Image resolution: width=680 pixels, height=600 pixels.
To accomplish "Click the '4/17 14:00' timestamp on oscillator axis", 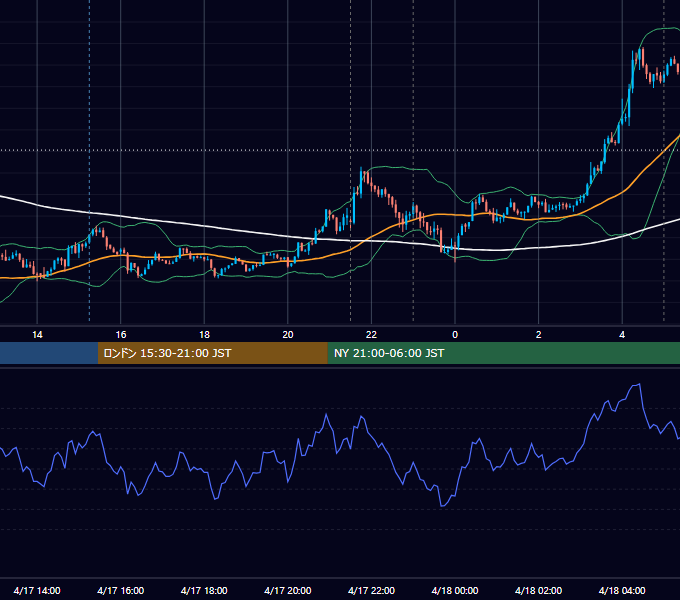I will click(37, 590).
